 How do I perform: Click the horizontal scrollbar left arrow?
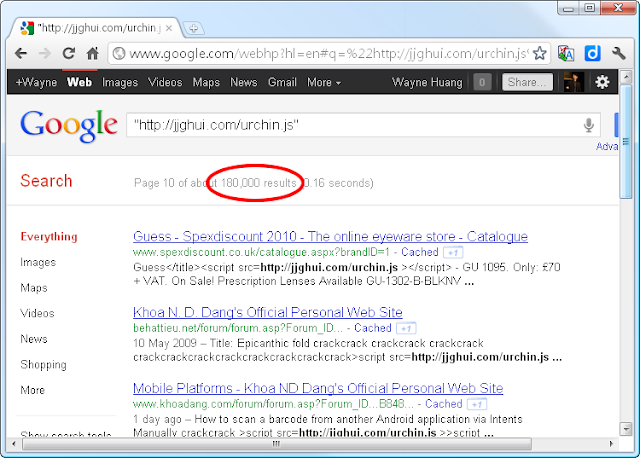pyautogui.click(x=14, y=444)
